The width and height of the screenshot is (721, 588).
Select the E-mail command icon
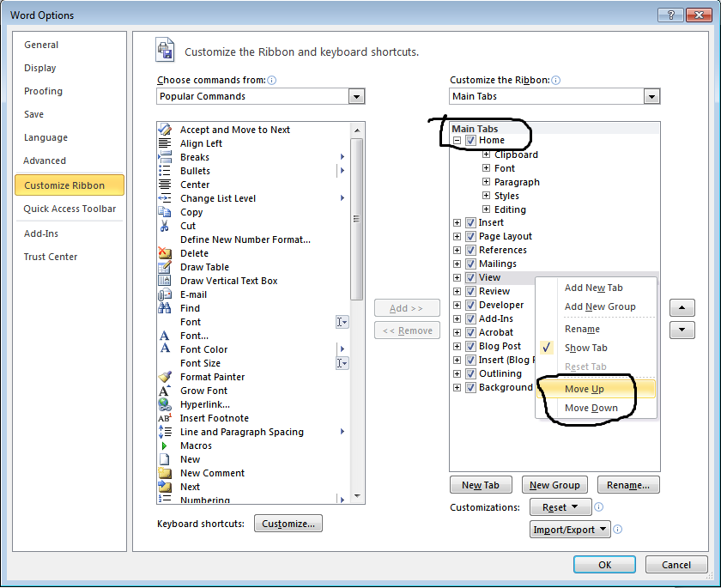[x=167, y=294]
